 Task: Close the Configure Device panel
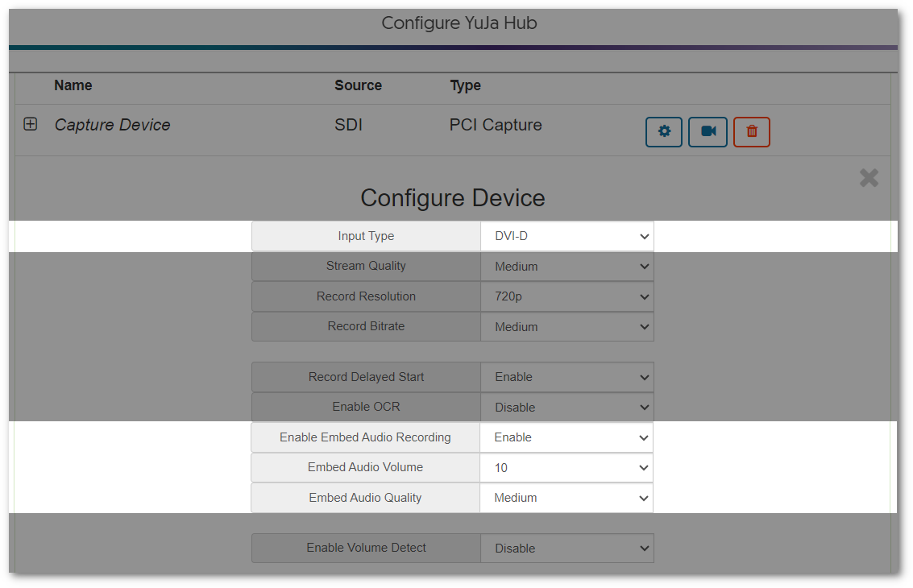tap(868, 178)
